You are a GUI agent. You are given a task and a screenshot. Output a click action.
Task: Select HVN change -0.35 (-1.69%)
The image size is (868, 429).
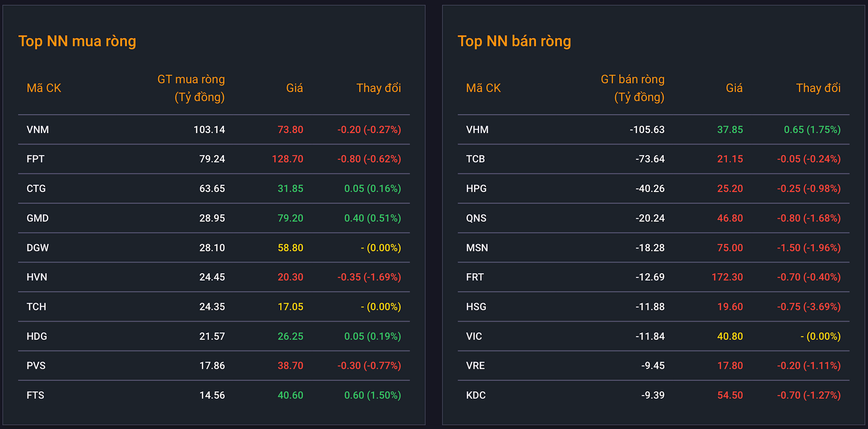point(369,277)
